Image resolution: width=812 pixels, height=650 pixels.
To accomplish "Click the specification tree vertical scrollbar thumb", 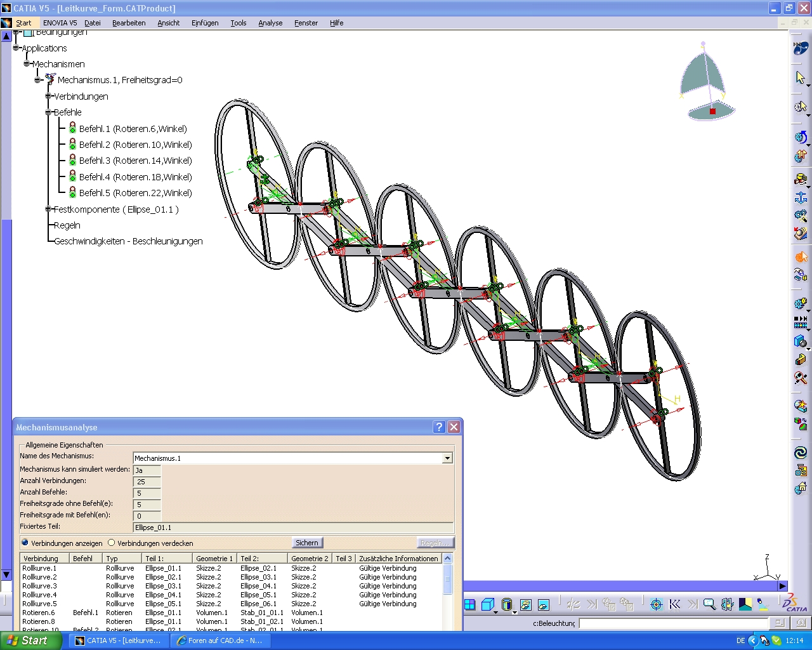I will [x=6, y=394].
